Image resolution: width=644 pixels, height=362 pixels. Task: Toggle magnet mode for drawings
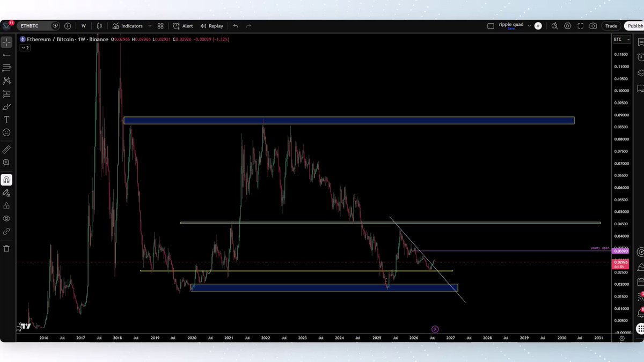[x=6, y=180]
